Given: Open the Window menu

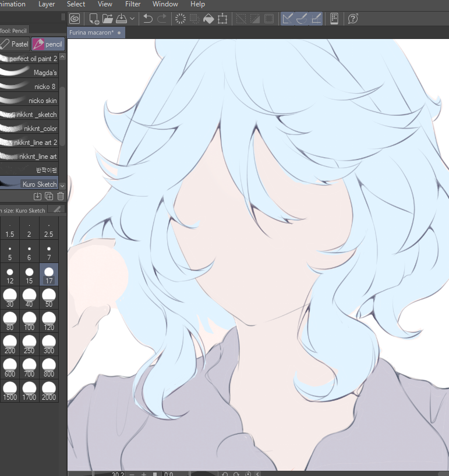Looking at the screenshot, I should tap(165, 4).
